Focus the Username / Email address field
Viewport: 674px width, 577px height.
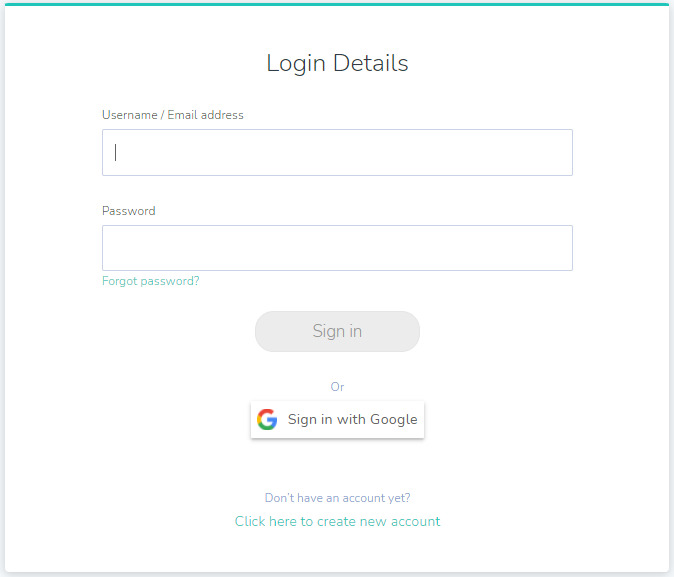point(337,152)
